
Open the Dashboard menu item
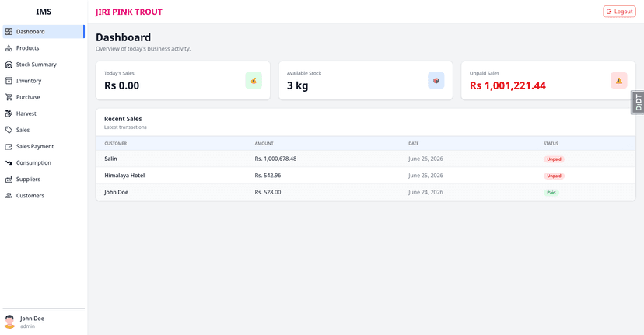[x=44, y=32]
